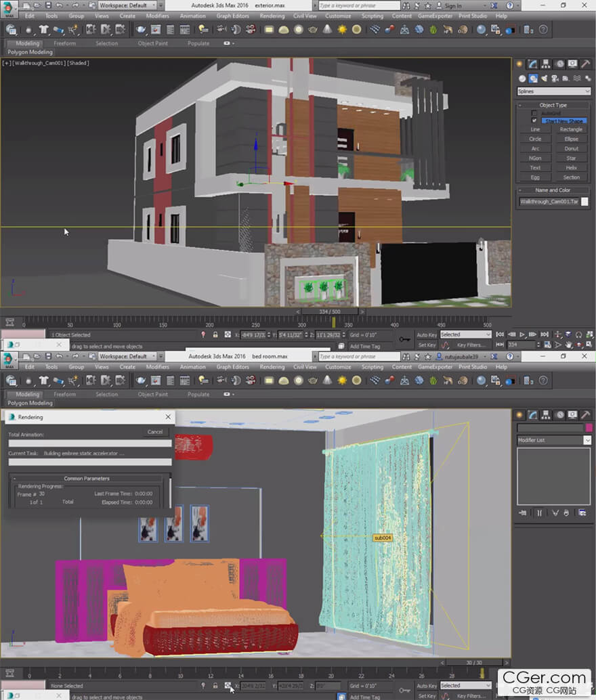The height and width of the screenshot is (700, 596).
Task: Click the 334 / 500 time slider in exterior.max
Action: coord(330,311)
